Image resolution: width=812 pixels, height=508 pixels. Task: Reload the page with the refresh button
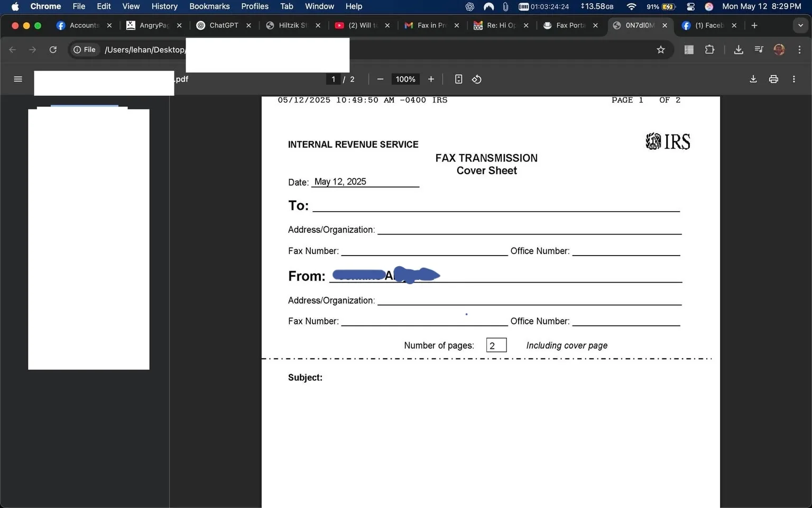pyautogui.click(x=53, y=49)
